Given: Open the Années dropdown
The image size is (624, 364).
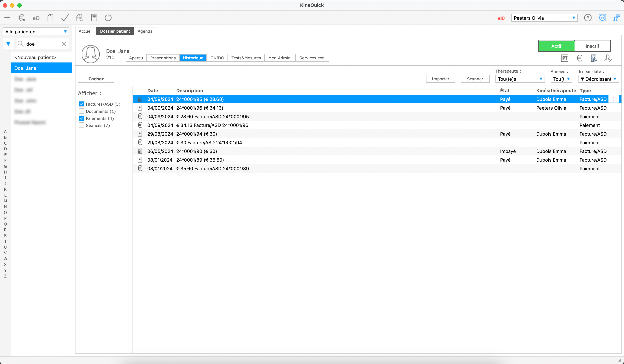Looking at the screenshot, I should [x=561, y=79].
